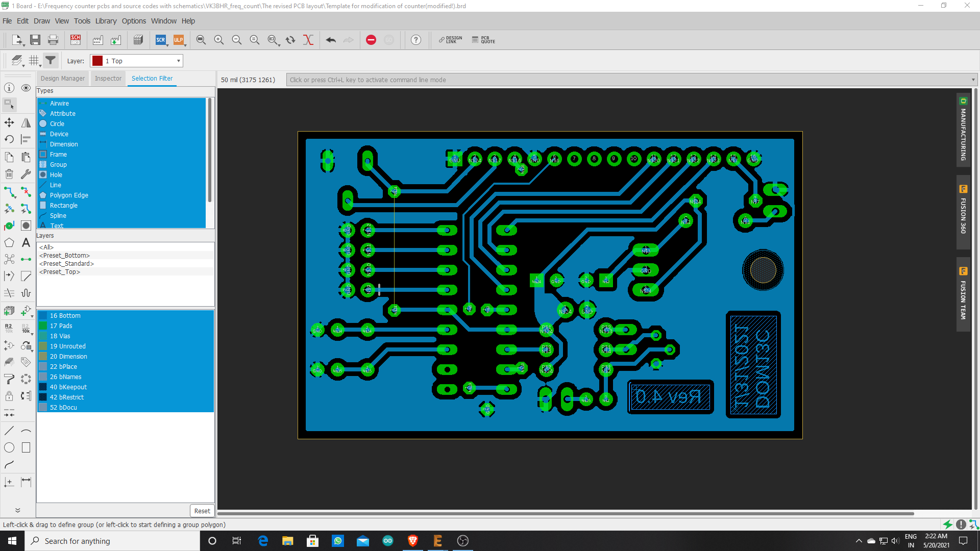
Task: Switch to the Inspector tab
Action: pyautogui.click(x=108, y=78)
